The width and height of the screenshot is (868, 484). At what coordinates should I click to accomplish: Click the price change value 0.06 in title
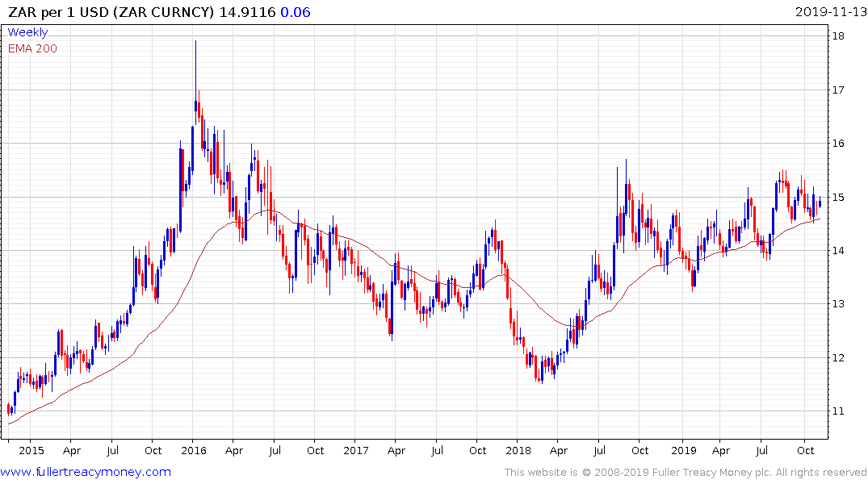click(295, 12)
